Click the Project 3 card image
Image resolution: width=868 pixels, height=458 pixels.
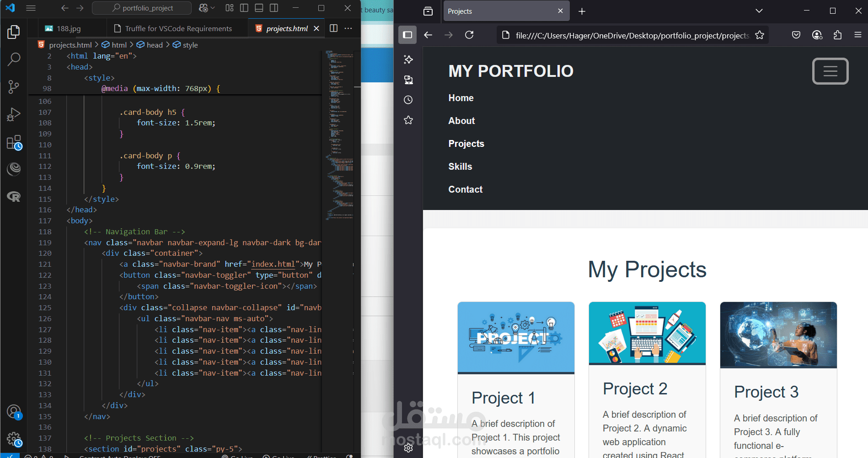778,335
